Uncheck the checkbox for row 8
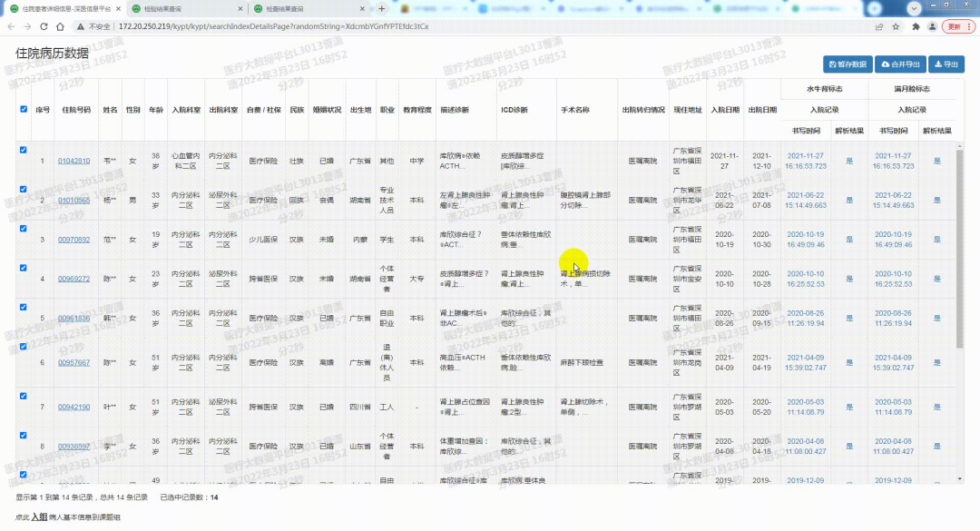The height and width of the screenshot is (531, 980). click(23, 436)
